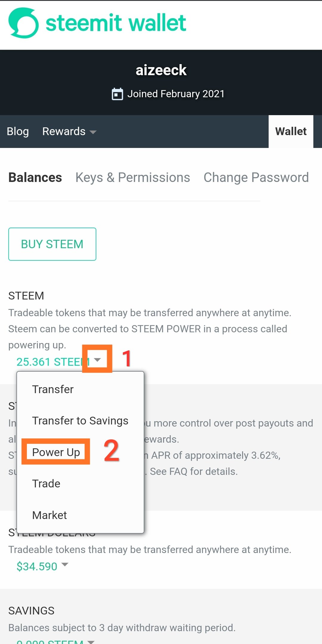Expand the $34.590 Steem Dollars dropdown
The width and height of the screenshot is (322, 644).
(x=65, y=564)
